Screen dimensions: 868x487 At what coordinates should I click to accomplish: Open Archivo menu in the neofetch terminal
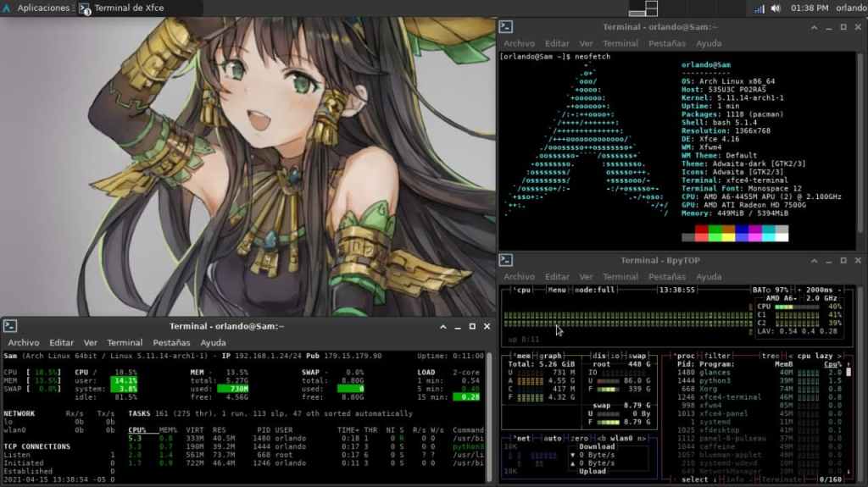(x=520, y=43)
